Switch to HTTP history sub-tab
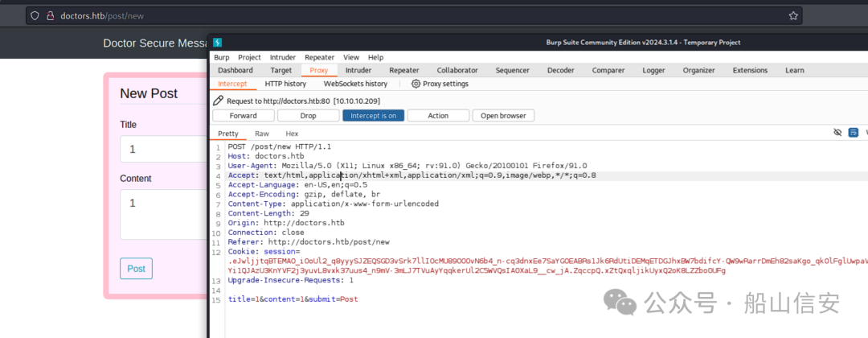 (285, 84)
